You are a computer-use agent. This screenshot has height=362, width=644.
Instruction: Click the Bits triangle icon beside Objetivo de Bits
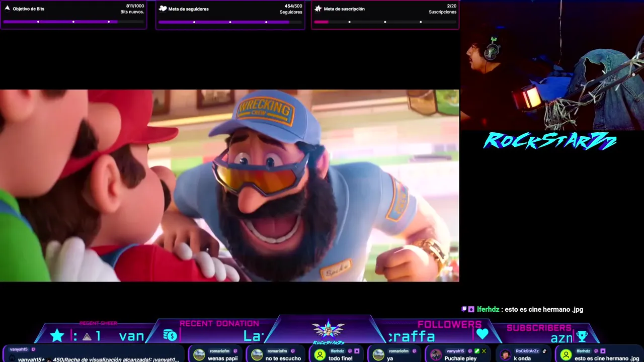(7, 9)
